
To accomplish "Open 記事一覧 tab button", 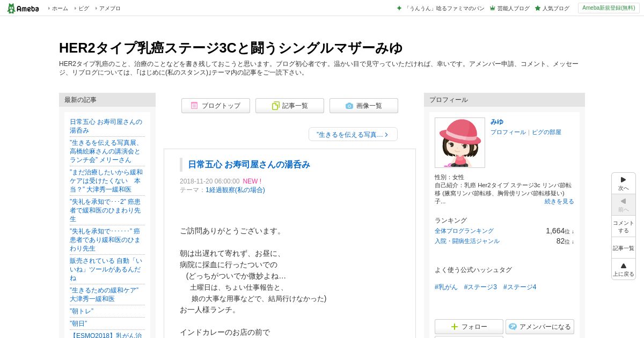I will click(290, 106).
